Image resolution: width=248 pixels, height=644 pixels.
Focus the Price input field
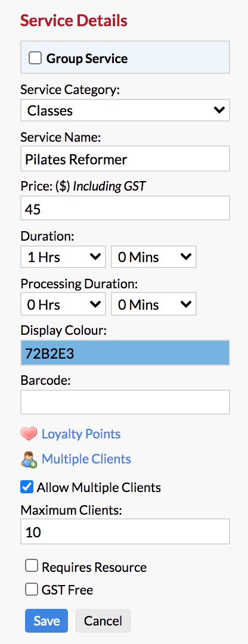pos(125,209)
